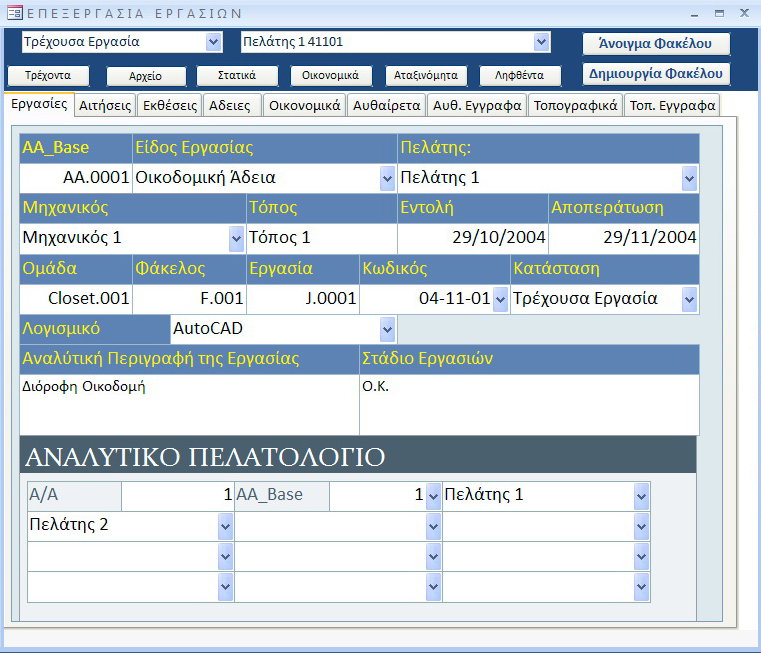Switch to the Αιτήσεις tab
The image size is (761, 653).
(x=105, y=105)
